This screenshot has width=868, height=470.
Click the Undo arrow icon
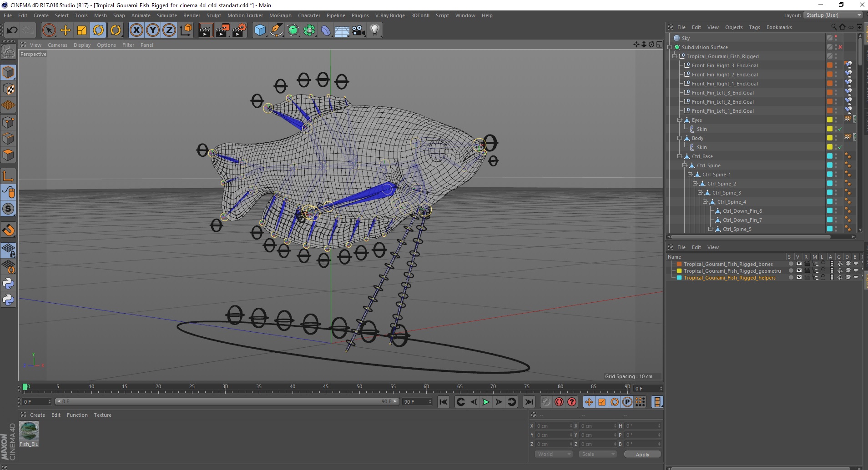tap(12, 30)
